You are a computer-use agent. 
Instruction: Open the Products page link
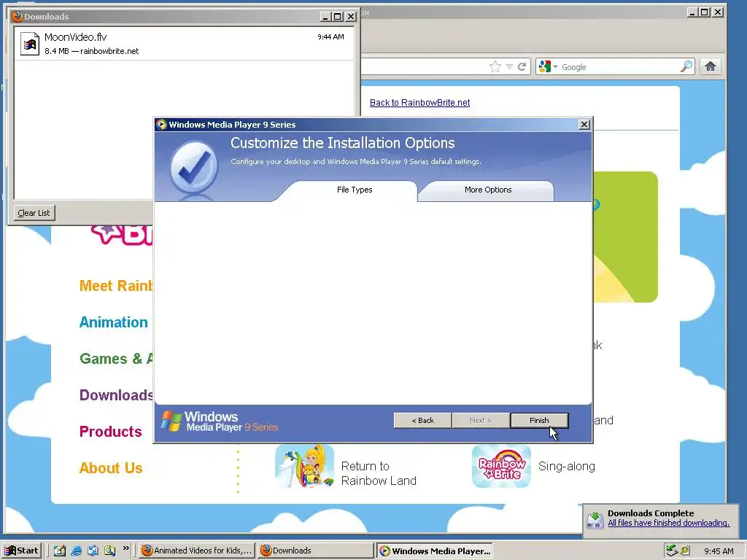[x=111, y=432]
